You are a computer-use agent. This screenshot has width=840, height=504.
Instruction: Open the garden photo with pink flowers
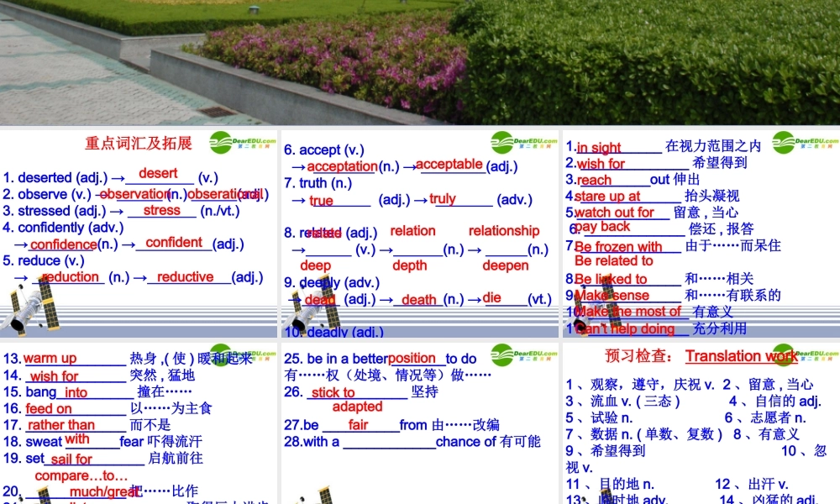point(420,62)
